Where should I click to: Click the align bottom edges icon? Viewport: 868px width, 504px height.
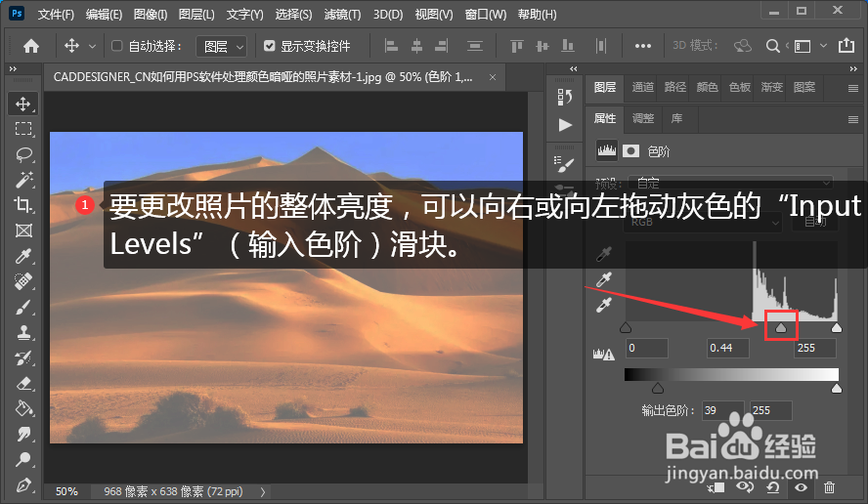(x=567, y=46)
